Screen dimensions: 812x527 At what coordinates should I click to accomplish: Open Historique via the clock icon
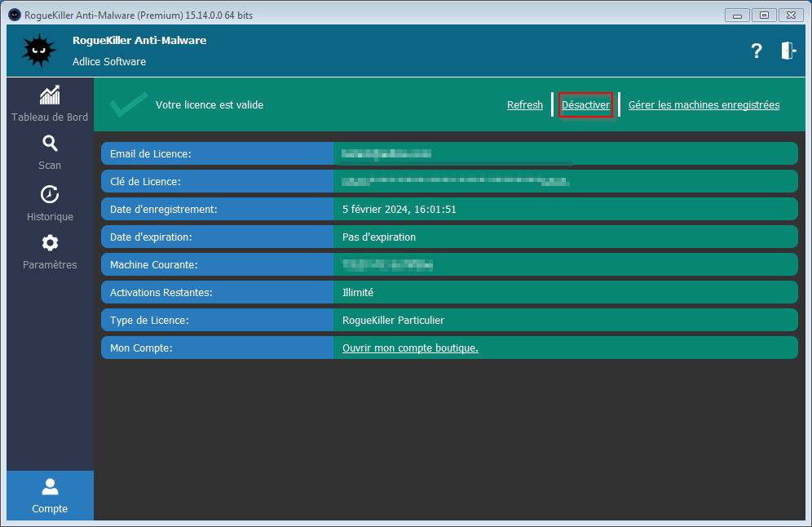(50, 203)
